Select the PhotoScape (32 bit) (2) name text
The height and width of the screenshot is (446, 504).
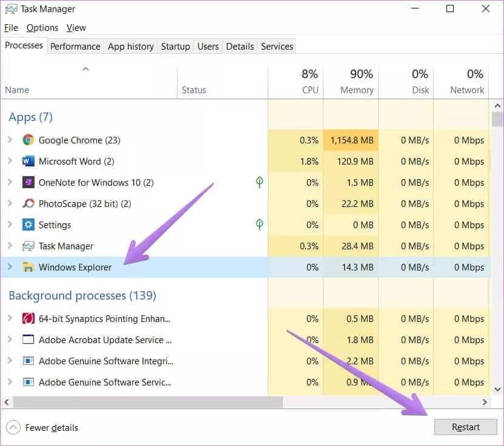(85, 204)
